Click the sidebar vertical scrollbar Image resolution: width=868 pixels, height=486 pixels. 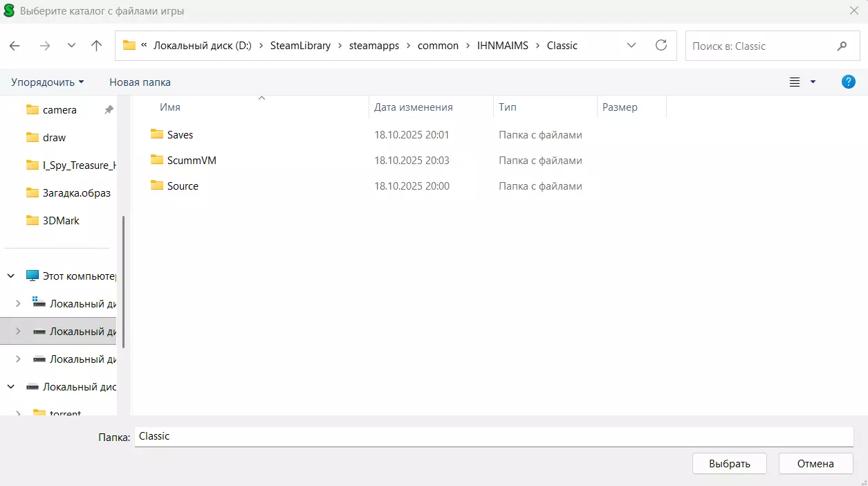coord(124,282)
